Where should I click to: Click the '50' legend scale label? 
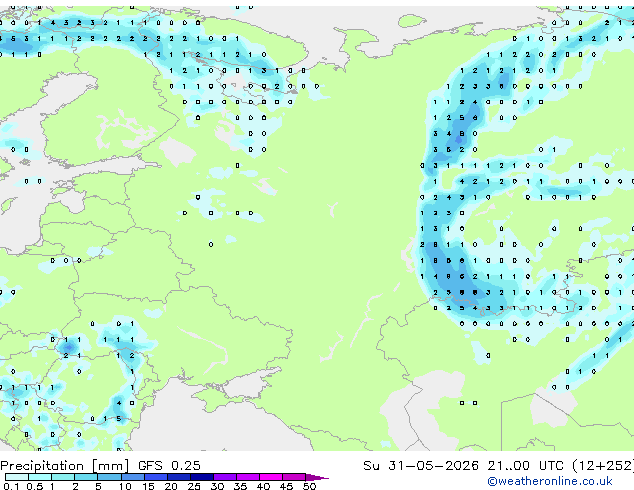pyautogui.click(x=309, y=486)
